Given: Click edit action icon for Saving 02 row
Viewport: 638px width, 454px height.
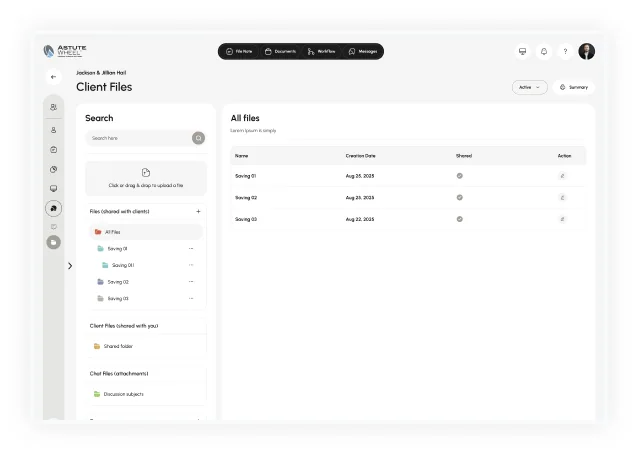Looking at the screenshot, I should tap(562, 198).
